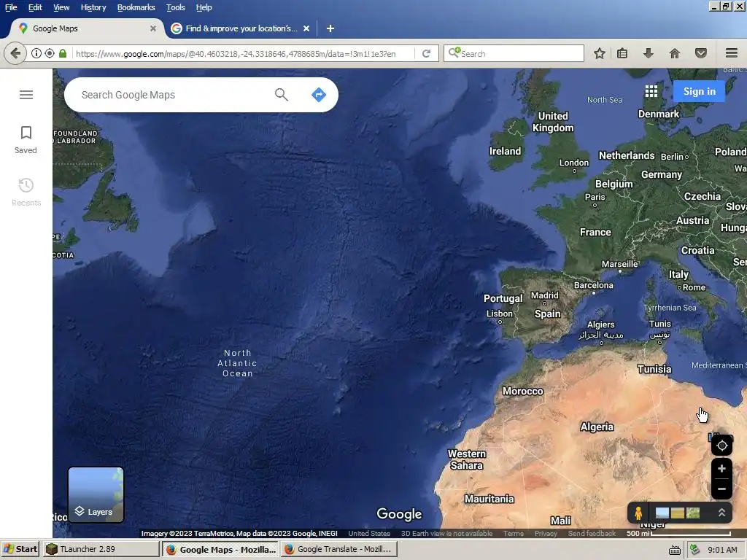Expand the imagery strip chevron
This screenshot has height=560, width=747.
tap(721, 513)
